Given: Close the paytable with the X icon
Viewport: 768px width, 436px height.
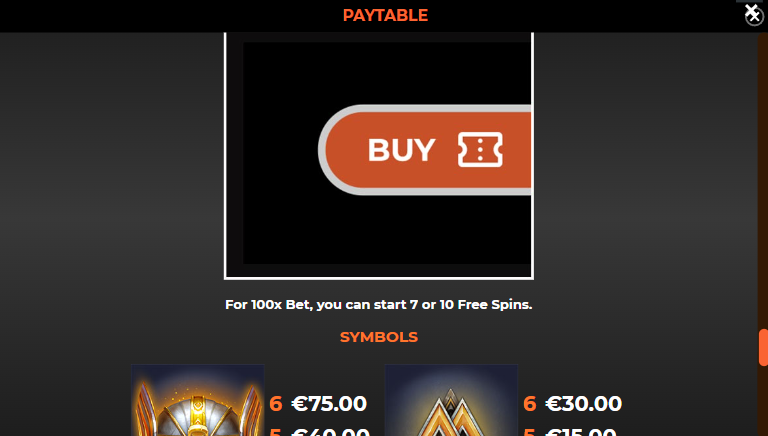Looking at the screenshot, I should point(753,14).
